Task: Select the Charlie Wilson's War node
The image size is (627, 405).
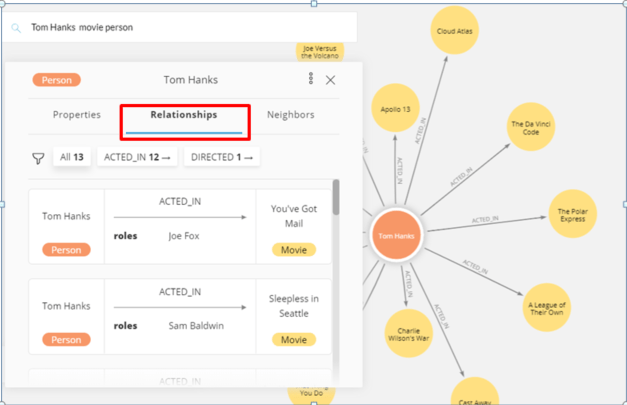Action: click(x=409, y=333)
